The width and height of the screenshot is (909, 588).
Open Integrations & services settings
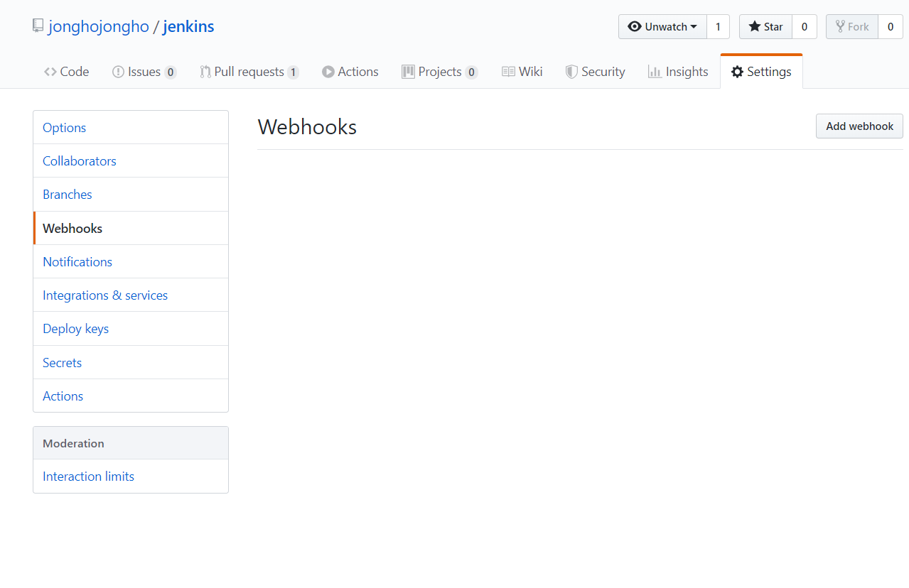[x=131, y=295]
